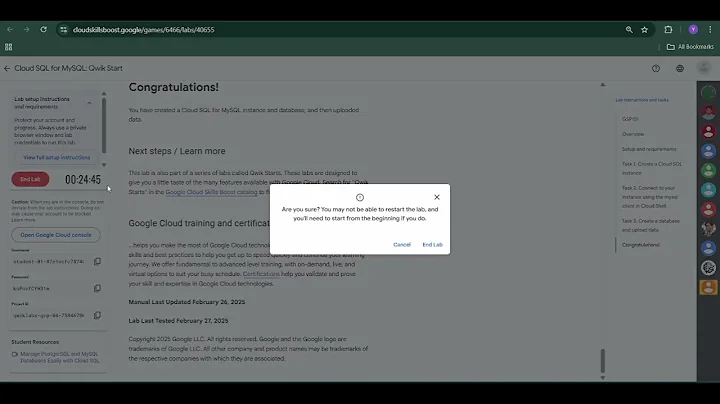Go to Task 1 Create a Cloud SQL instance
The width and height of the screenshot is (720, 404).
point(652,168)
